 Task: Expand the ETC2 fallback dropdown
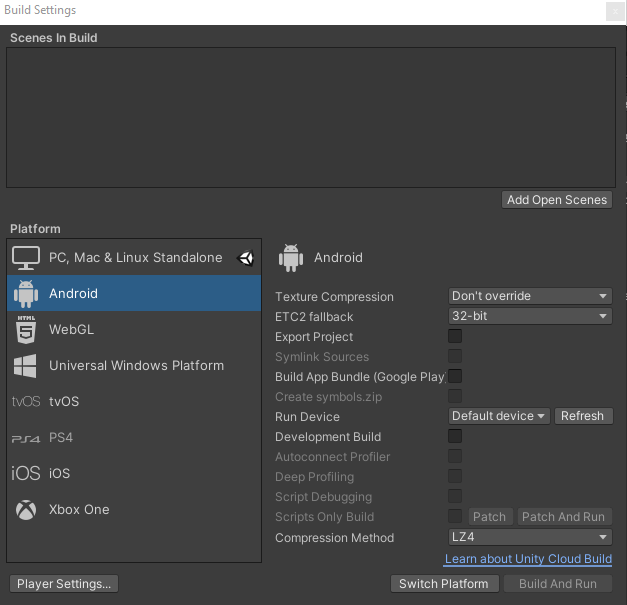coord(530,316)
